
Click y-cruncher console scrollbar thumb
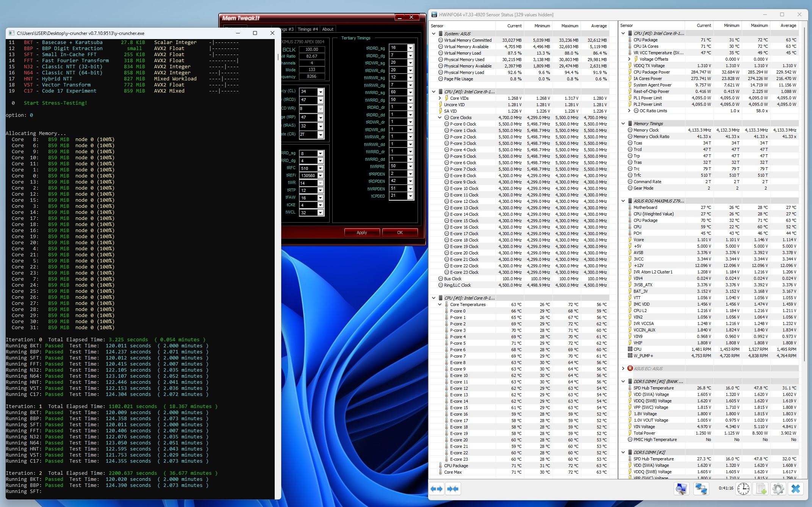pos(278,57)
